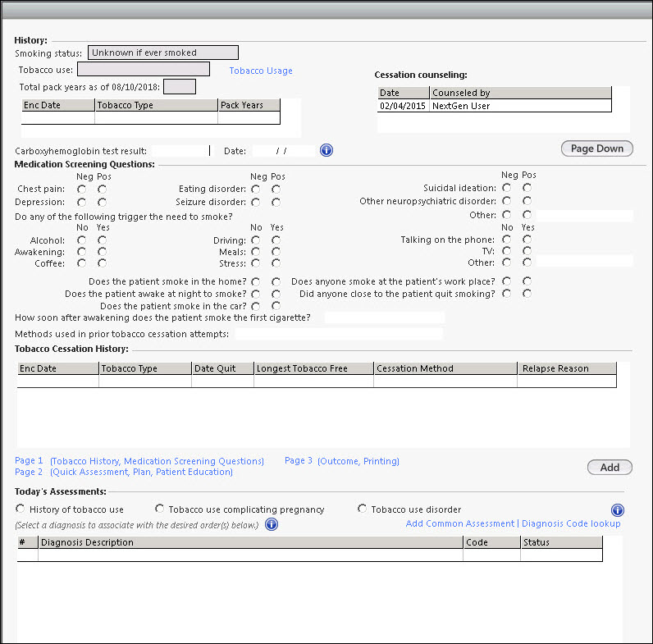The image size is (653, 644).
Task: Click the Carboxyhemoglobin Date field
Action: 284,151
